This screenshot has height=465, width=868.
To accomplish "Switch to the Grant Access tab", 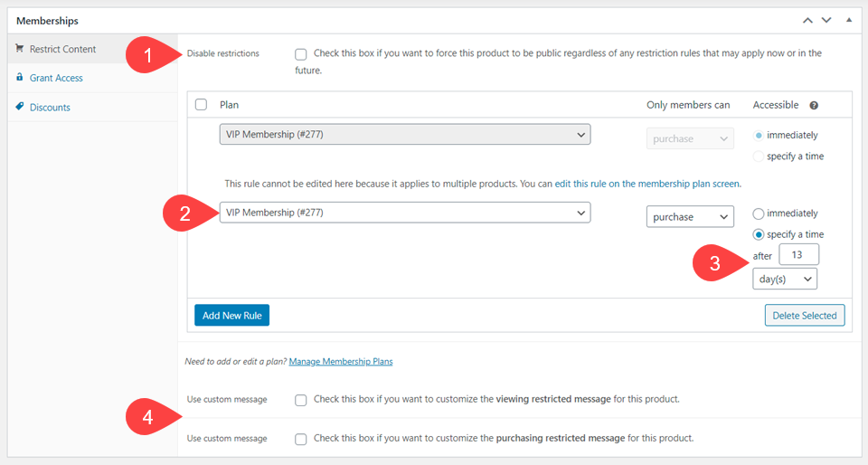I will pyautogui.click(x=56, y=78).
